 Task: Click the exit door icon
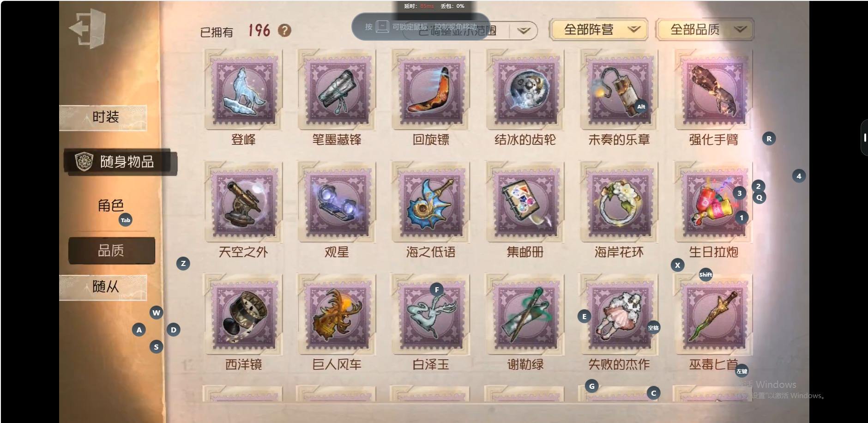[88, 29]
